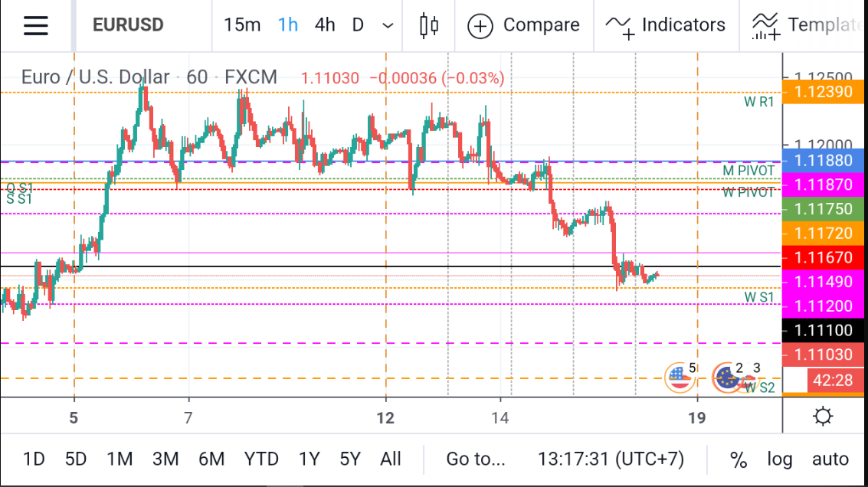This screenshot has height=487, width=868.
Task: Click the Compare plus-circle icon
Action: tap(480, 25)
